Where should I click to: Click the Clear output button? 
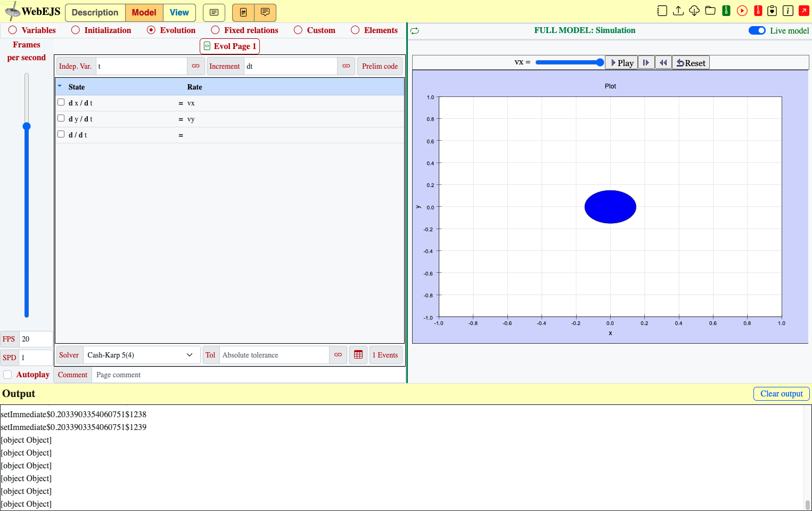pos(781,394)
